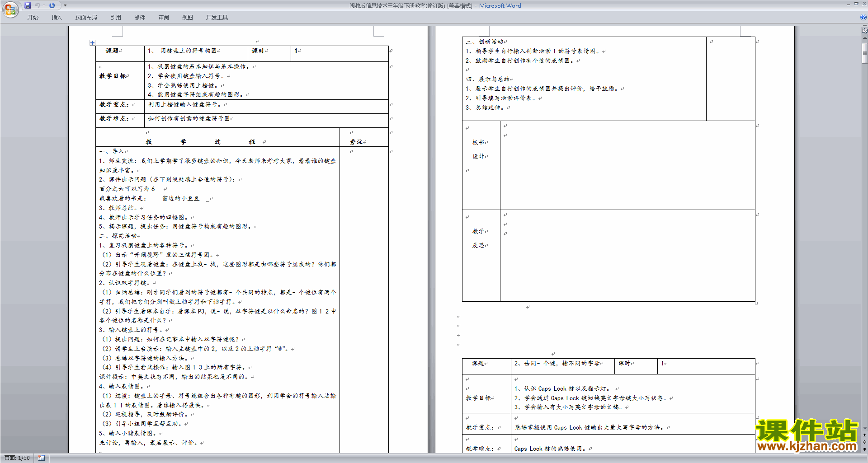Open the 审阅 ribbon tab
Viewport: 868px width, 463px height.
[x=164, y=18]
